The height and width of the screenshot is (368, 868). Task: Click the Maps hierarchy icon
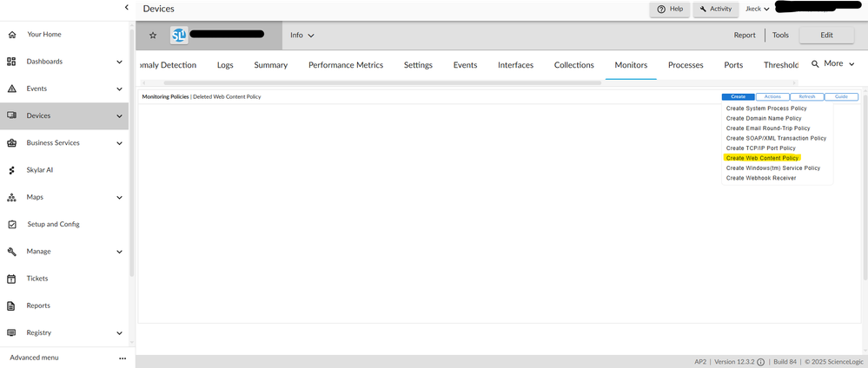tap(11, 197)
